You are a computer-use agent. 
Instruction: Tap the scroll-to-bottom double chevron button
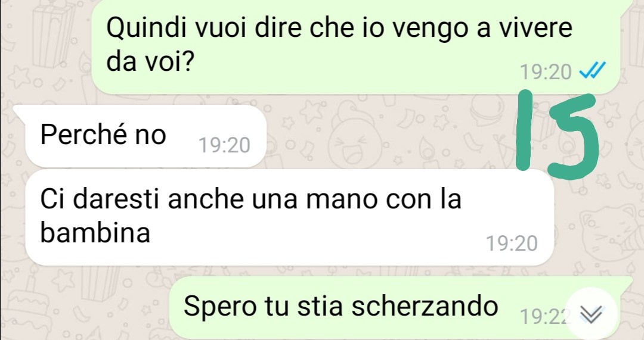click(x=590, y=314)
